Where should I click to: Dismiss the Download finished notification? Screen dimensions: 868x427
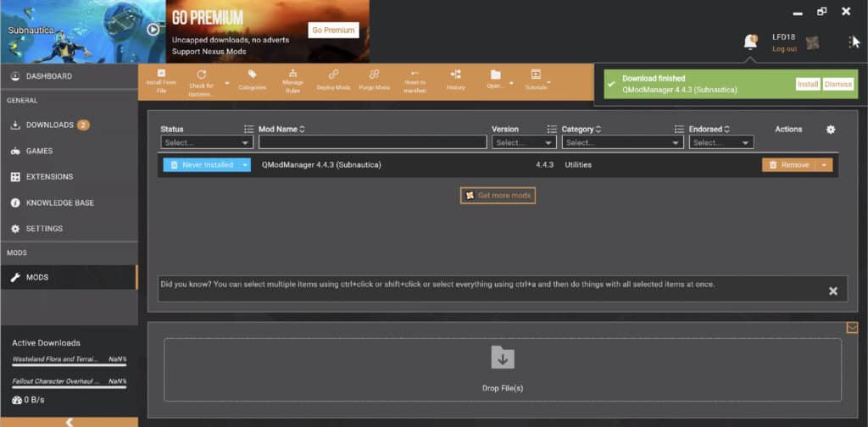tap(838, 84)
